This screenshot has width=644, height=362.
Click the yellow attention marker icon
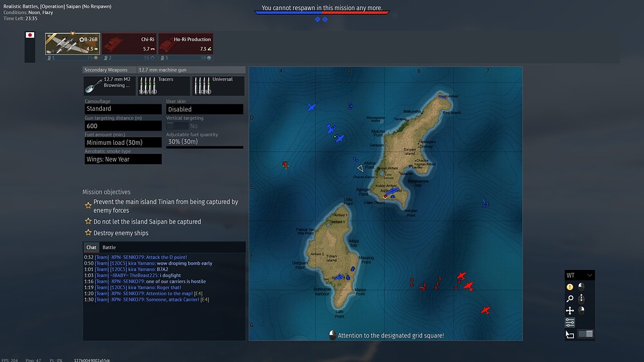coord(570,287)
